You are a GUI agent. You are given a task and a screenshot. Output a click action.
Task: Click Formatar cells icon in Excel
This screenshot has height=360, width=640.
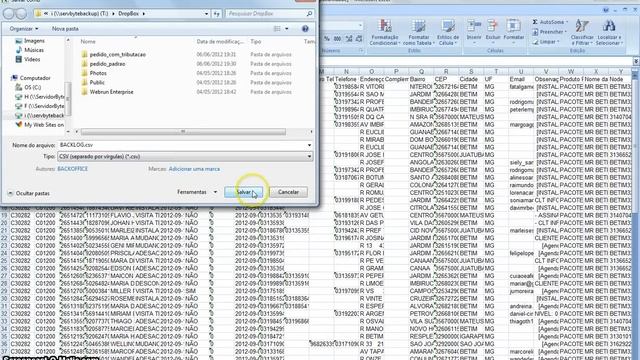point(513,30)
